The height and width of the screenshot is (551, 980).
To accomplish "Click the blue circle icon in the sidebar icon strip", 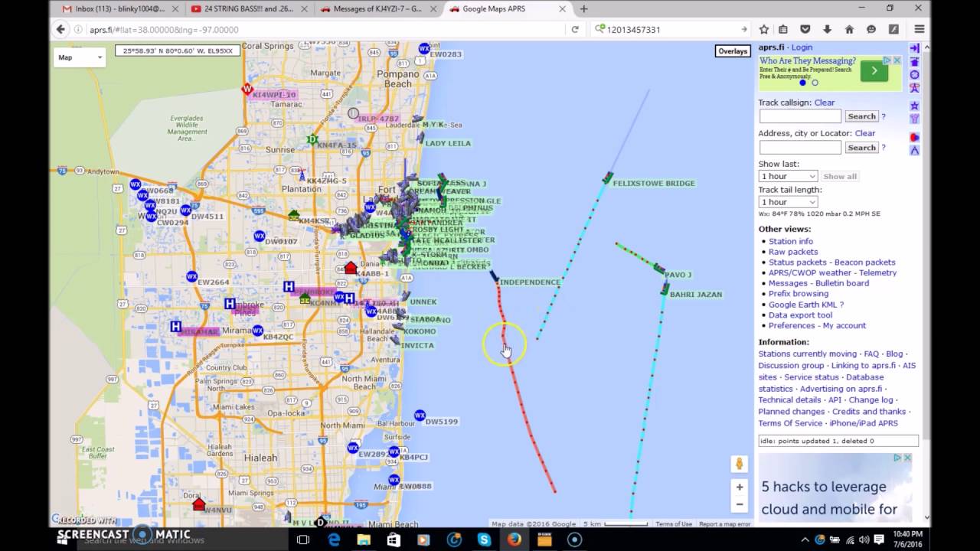I will pos(914,75).
